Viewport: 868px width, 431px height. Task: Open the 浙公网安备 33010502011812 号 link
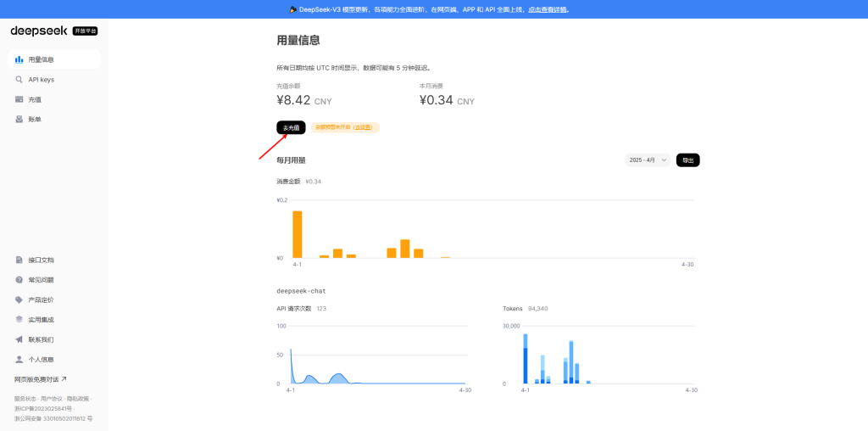[53, 419]
